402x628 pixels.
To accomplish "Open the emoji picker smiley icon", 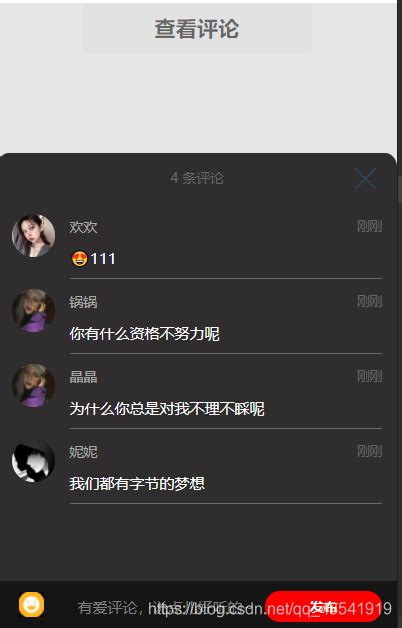I will pos(32,604).
